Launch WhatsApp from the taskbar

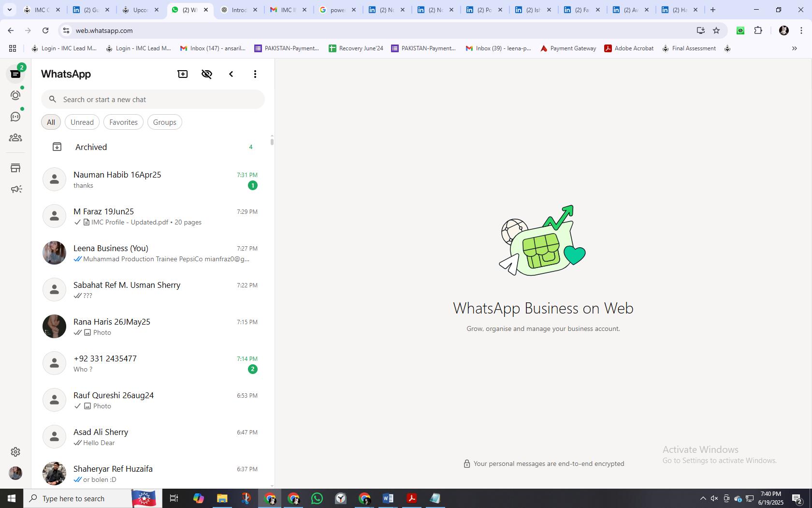coord(317,498)
